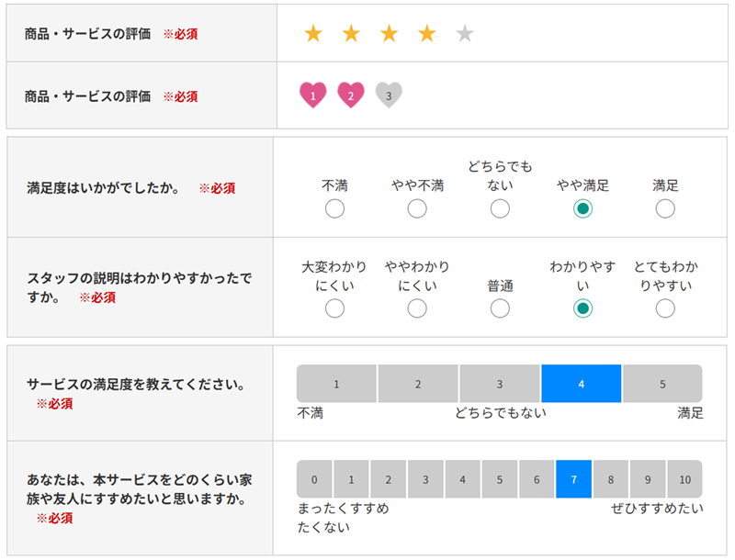Set service satisfaction scale to 1
The width and height of the screenshot is (735, 560).
point(336,384)
